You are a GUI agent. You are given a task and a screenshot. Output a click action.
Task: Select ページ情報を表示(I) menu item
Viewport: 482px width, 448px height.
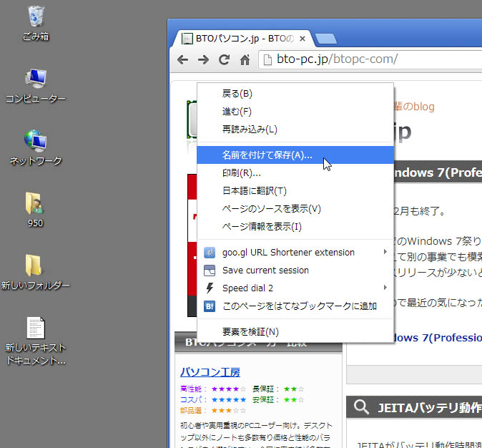point(295,226)
